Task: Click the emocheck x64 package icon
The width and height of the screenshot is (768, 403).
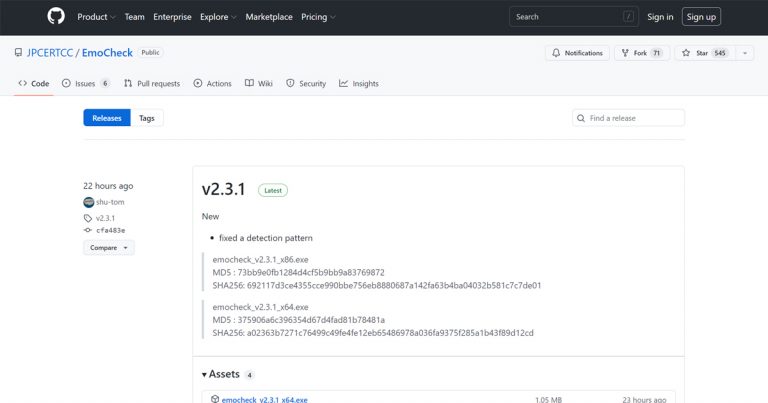Action: click(215, 399)
